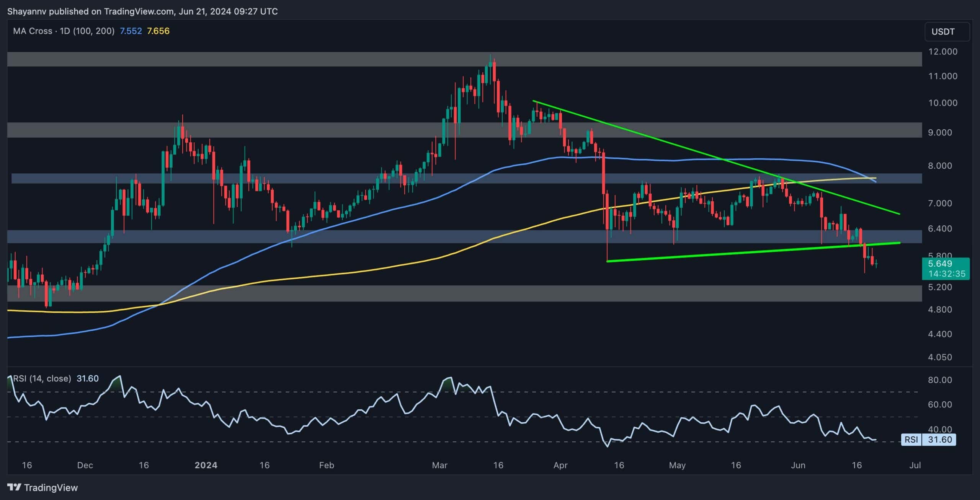Click the 14:32:35 candle countdown timer
Screen dimensions: 980x500
[x=946, y=274]
